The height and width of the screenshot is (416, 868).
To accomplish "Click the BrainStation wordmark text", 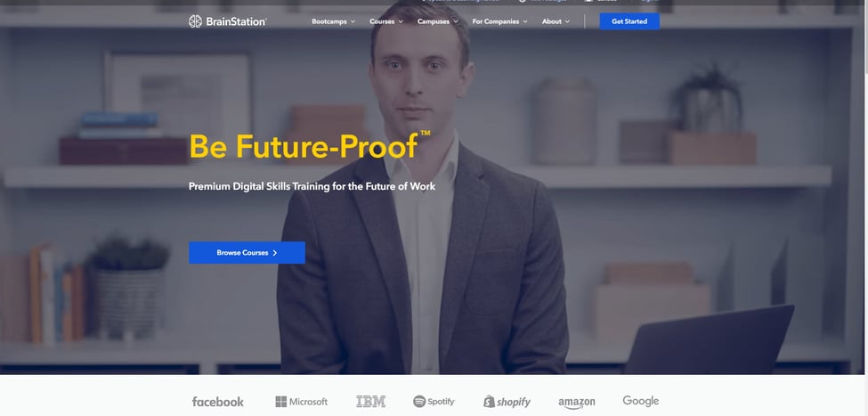I will coord(237,21).
